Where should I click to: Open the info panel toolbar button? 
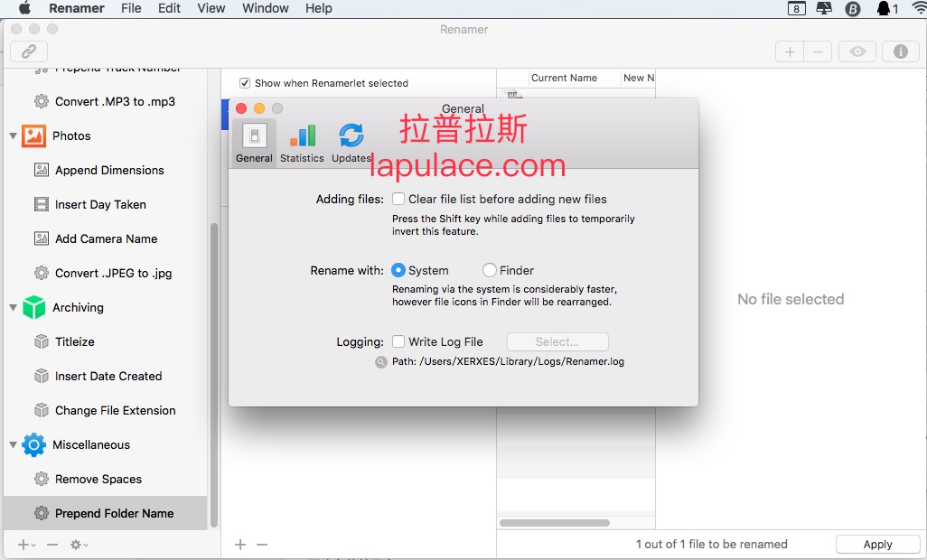click(x=901, y=52)
